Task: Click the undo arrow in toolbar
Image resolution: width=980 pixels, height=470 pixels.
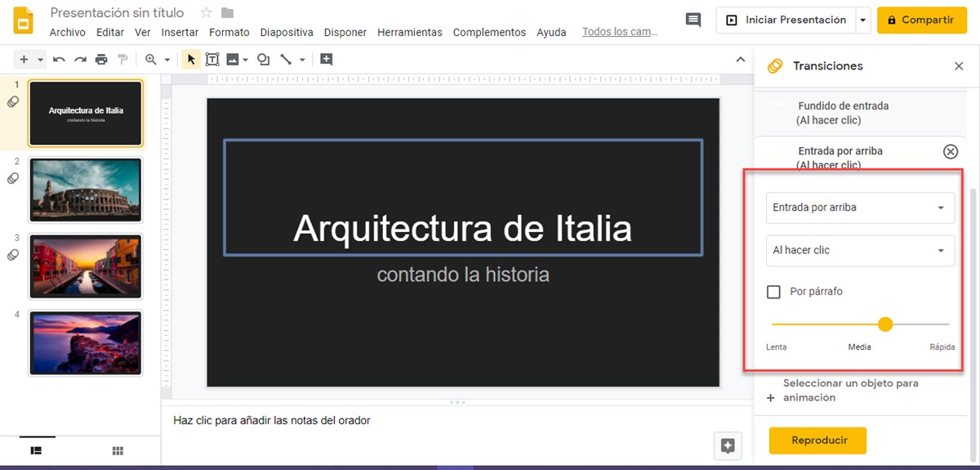Action: click(x=59, y=60)
